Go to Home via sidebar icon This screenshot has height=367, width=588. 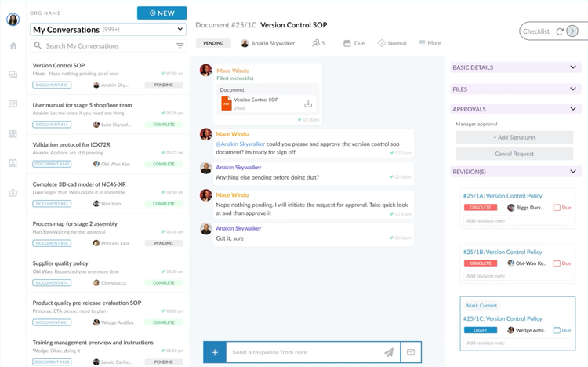click(13, 45)
